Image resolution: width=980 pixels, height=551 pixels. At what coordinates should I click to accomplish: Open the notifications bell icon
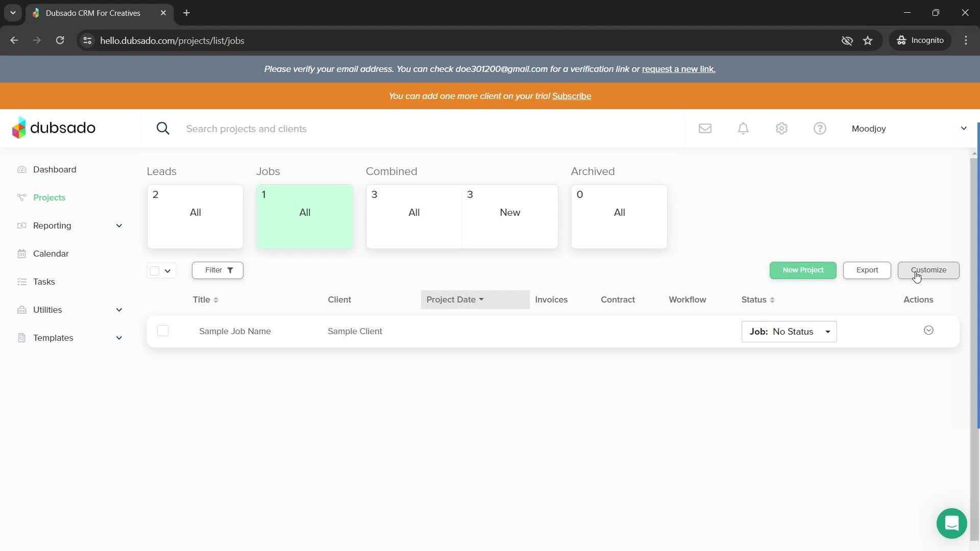tap(743, 129)
